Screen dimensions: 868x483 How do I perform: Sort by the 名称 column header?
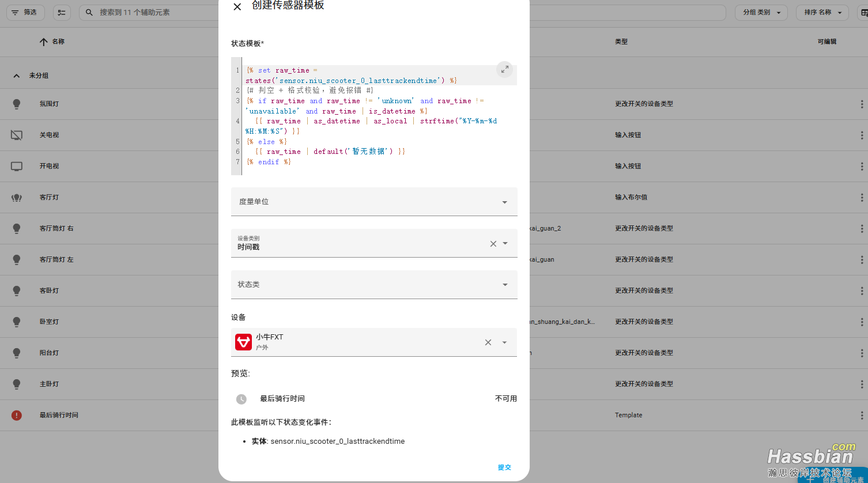click(58, 41)
